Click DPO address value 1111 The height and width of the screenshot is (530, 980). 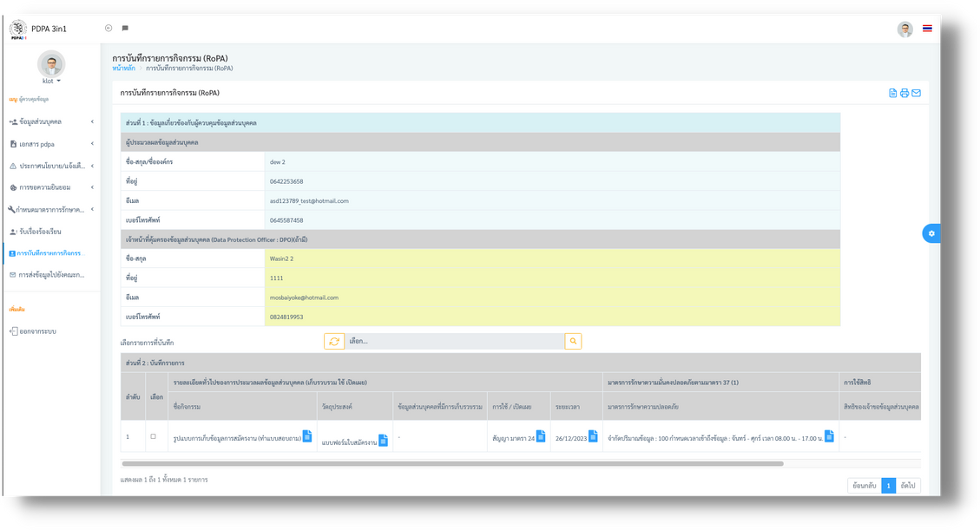[x=276, y=278]
